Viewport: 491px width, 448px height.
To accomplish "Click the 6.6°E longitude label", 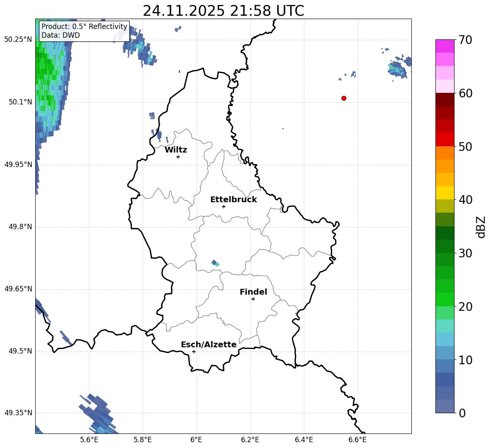I will tap(357, 440).
